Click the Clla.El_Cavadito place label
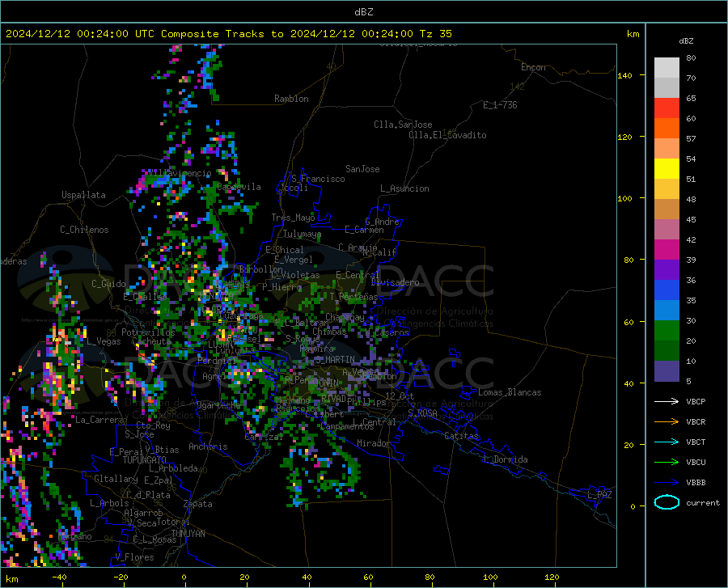 tap(447, 135)
